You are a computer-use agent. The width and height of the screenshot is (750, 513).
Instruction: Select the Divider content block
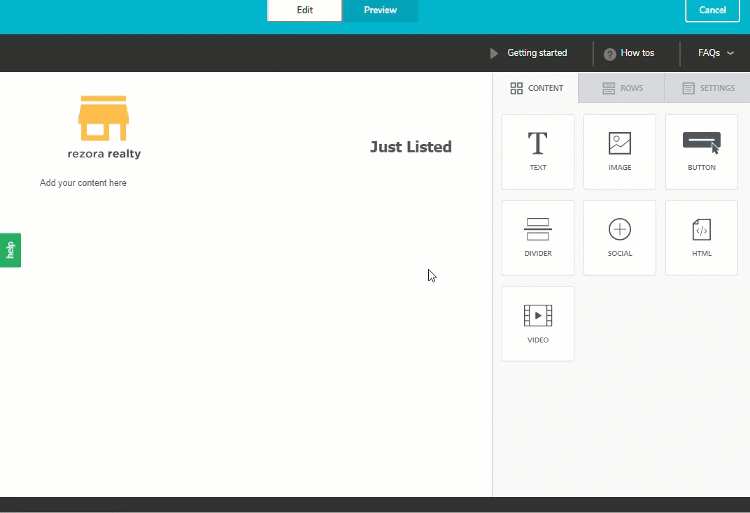(538, 238)
